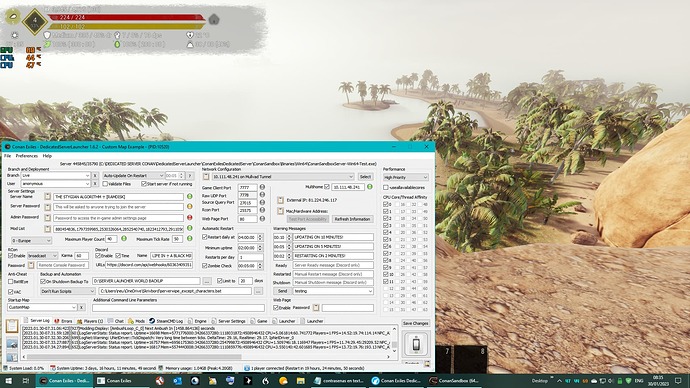Expand the High Priority performance dropdown
Image resolution: width=690 pixels, height=388 pixels.
[405, 177]
